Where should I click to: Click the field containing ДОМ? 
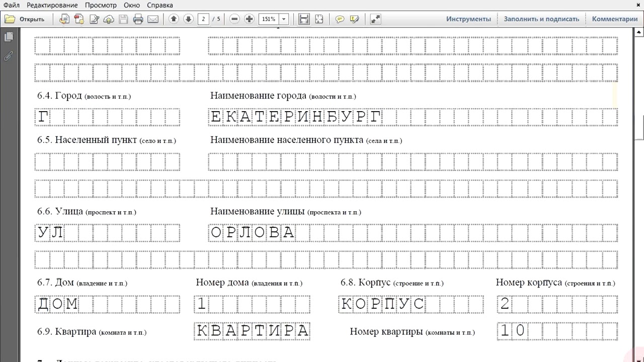click(107, 304)
